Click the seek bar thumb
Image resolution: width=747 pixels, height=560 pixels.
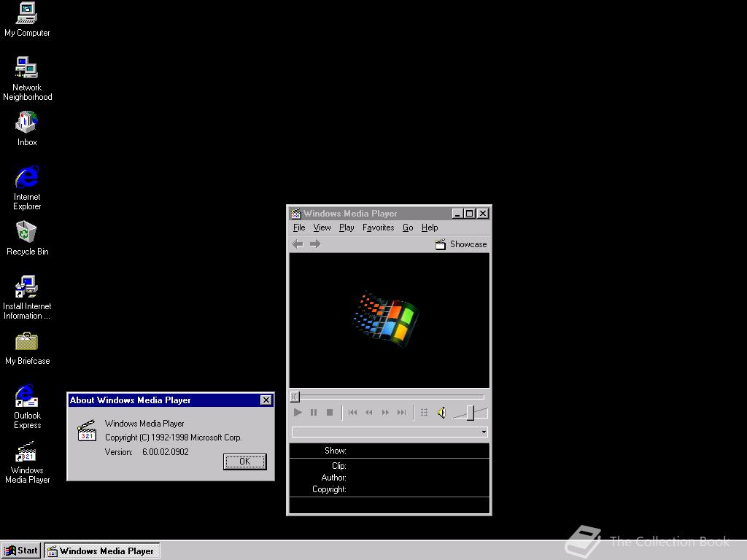295,396
